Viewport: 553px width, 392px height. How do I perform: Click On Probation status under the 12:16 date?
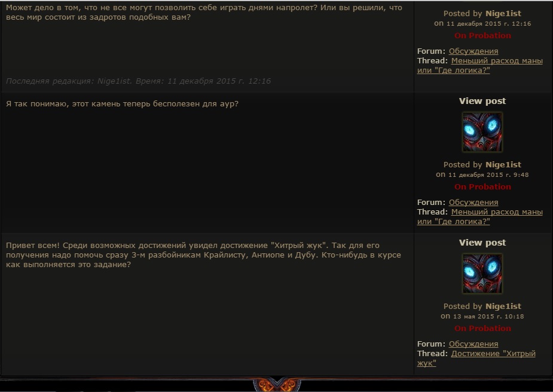click(482, 36)
